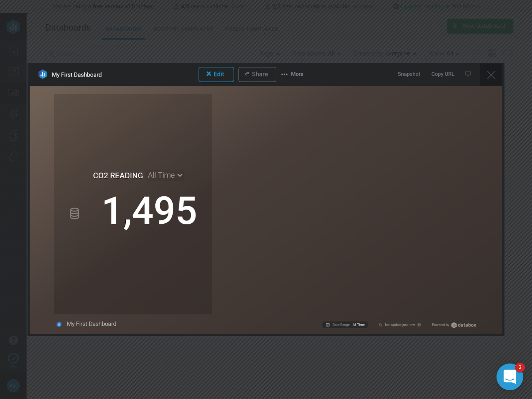Click the Edit button for My First Dashboard
This screenshot has height=399, width=532.
(216, 74)
